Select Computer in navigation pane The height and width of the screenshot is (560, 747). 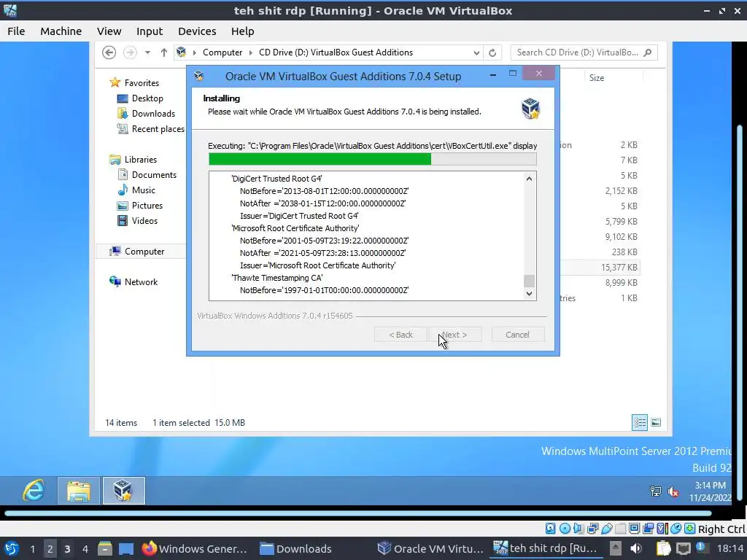tap(136, 251)
